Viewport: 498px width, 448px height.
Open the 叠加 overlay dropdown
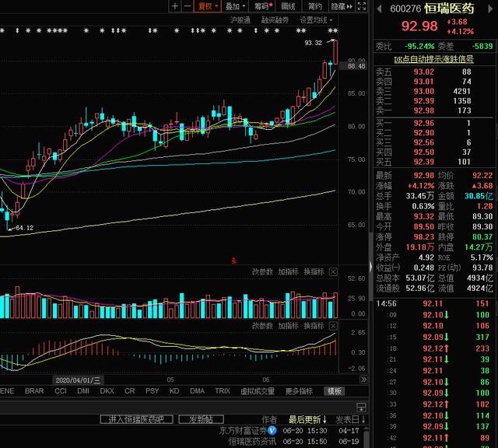(x=235, y=6)
